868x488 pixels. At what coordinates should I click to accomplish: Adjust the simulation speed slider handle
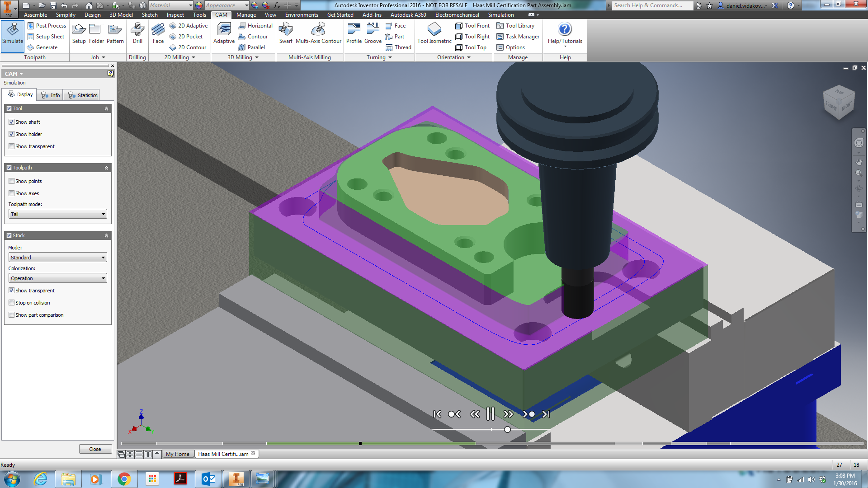point(507,430)
